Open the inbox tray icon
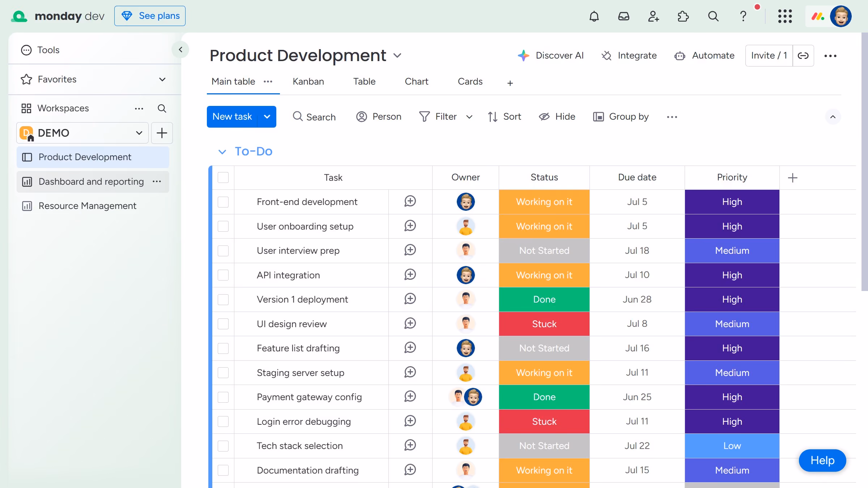This screenshot has width=868, height=488. [x=624, y=16]
